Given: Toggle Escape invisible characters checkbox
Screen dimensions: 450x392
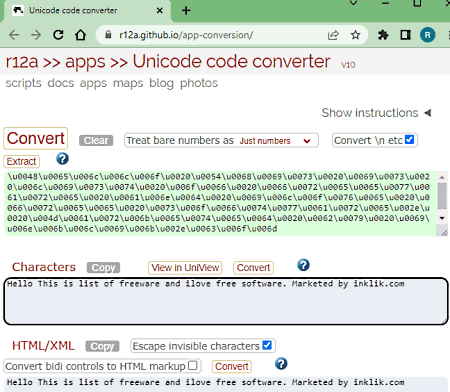Looking at the screenshot, I should tap(267, 345).
